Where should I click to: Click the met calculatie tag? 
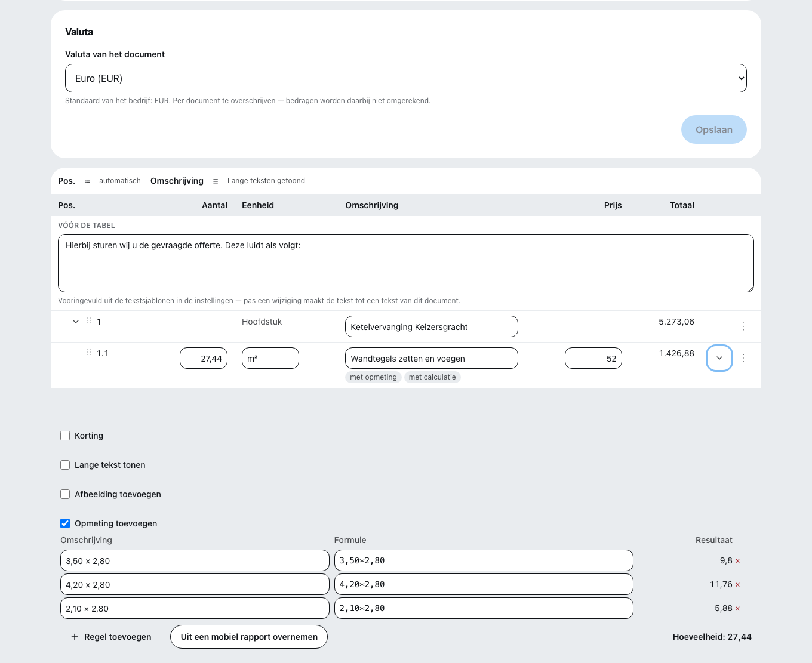[x=432, y=377]
